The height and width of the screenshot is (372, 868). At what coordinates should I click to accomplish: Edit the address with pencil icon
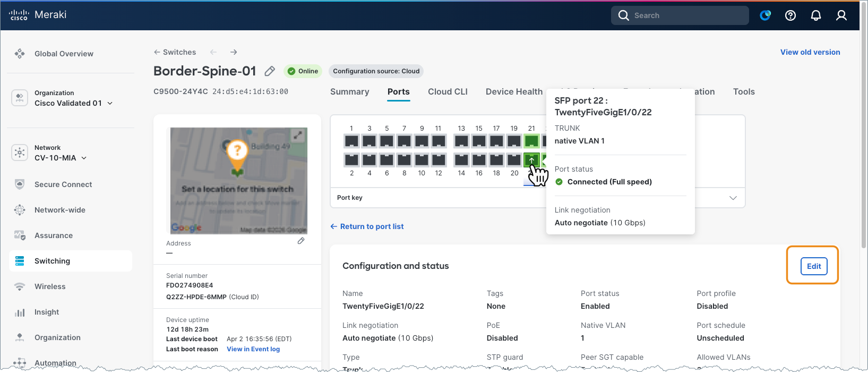(301, 241)
